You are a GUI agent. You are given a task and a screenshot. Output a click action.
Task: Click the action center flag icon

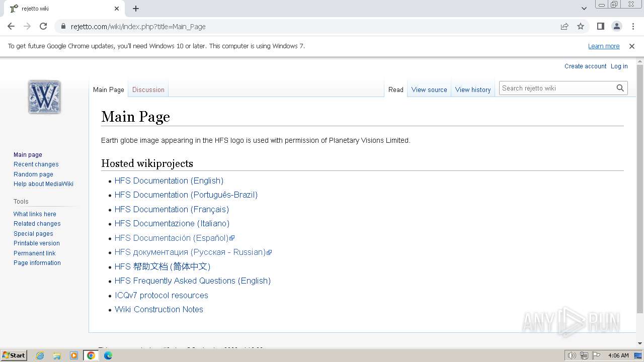tap(596, 355)
